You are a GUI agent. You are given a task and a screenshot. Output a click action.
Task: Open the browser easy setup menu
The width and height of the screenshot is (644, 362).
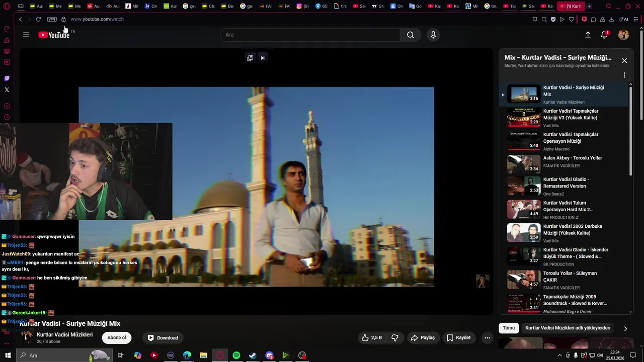tap(636, 19)
